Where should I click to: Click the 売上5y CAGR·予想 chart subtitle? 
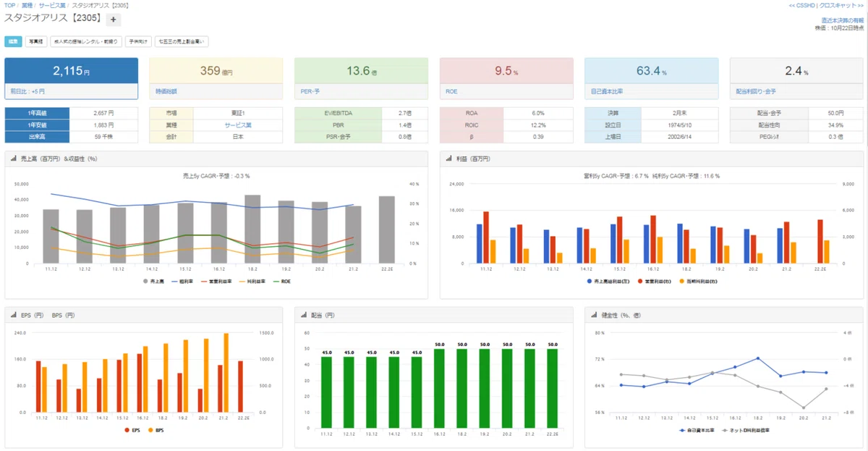[x=216, y=175]
